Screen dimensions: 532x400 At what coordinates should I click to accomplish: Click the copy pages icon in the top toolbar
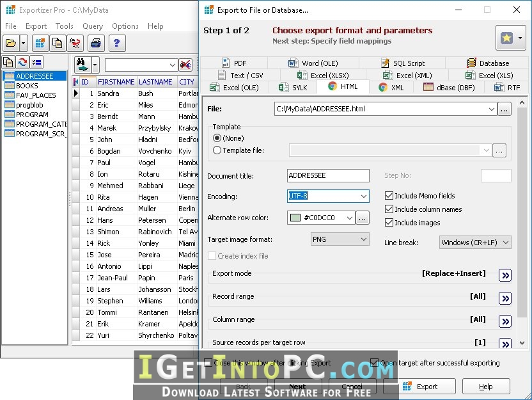[x=57, y=43]
